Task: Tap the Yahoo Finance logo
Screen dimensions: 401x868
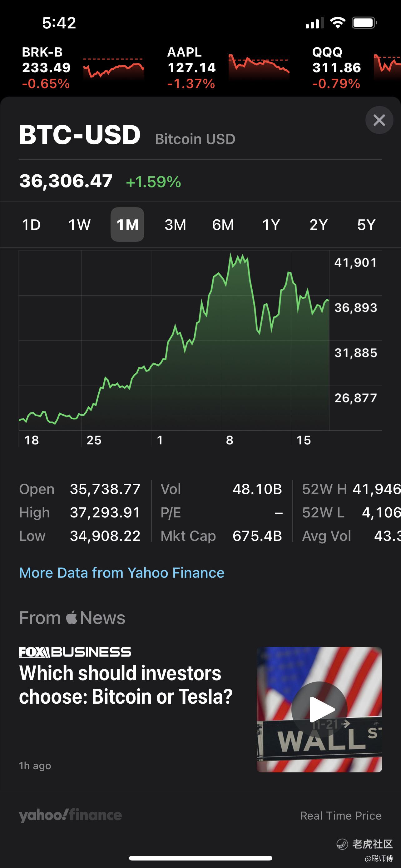Action: (x=70, y=815)
